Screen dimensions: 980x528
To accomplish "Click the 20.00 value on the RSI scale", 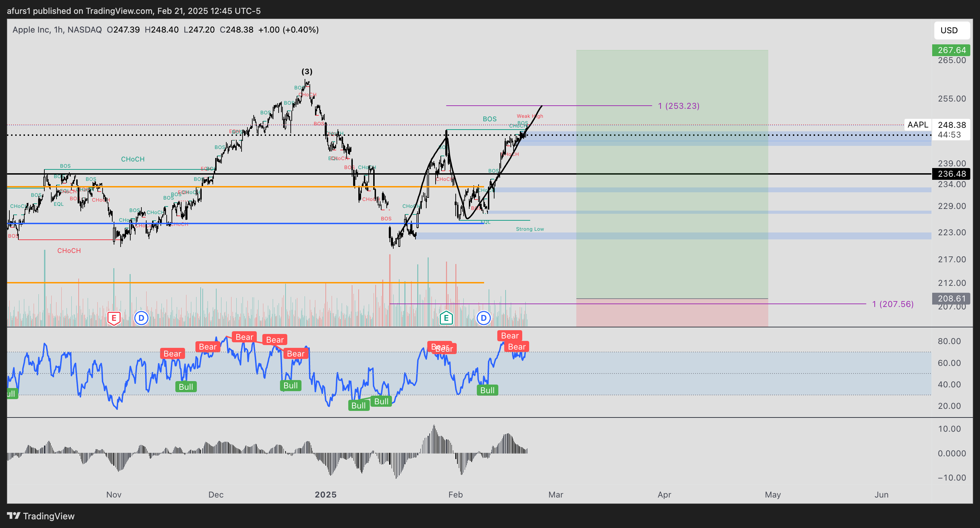I will tap(949, 406).
